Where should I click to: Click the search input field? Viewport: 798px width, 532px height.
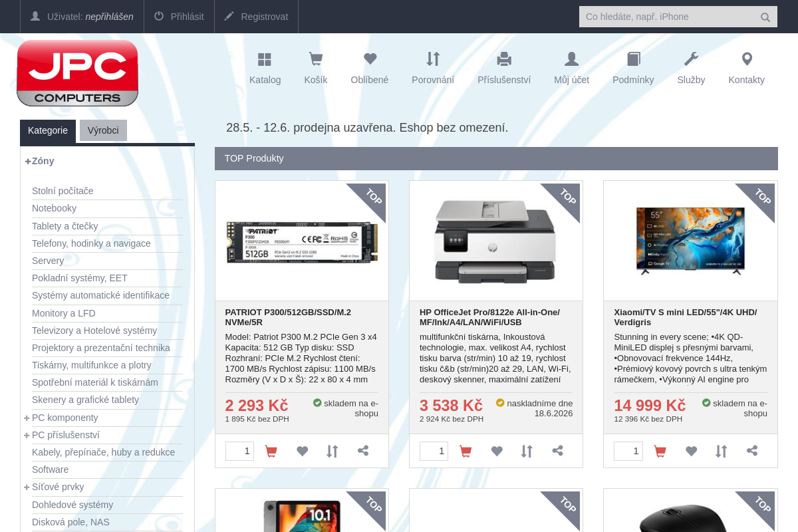[x=668, y=17]
